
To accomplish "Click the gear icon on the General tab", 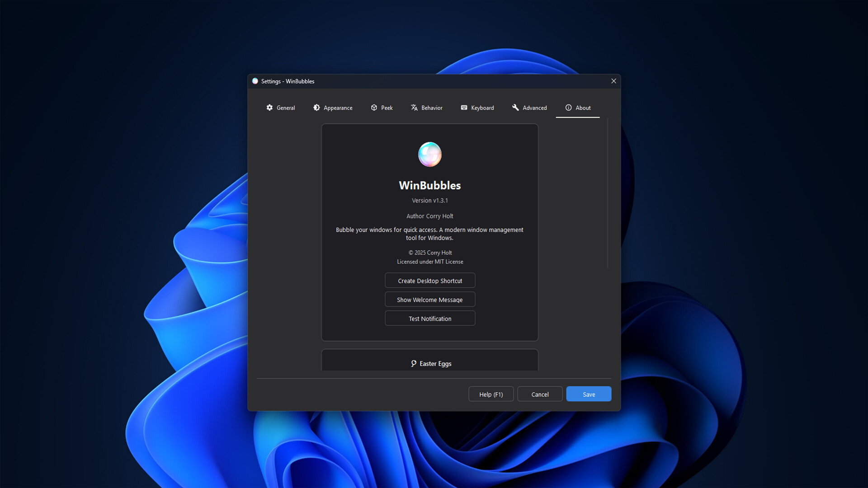I will click(270, 108).
